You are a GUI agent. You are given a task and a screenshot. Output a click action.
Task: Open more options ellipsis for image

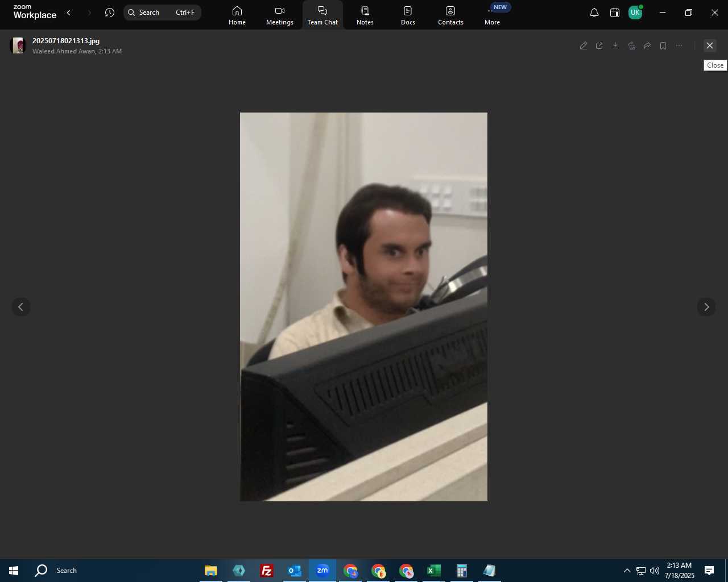click(x=679, y=45)
